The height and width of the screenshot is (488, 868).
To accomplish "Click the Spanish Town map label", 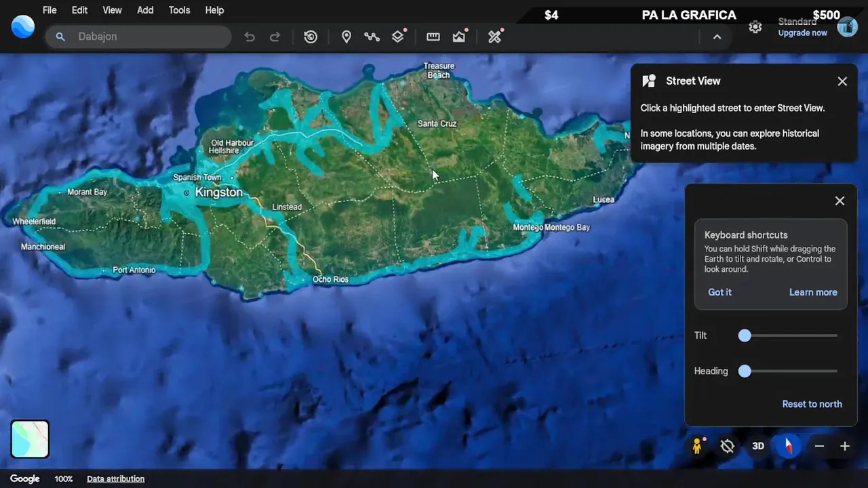I will pos(197,178).
